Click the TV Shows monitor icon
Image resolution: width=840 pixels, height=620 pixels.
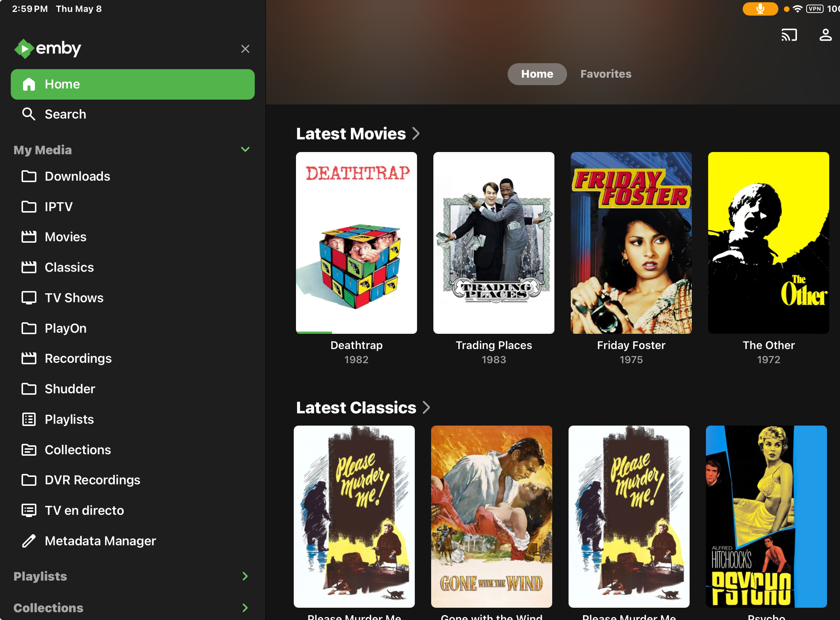click(x=29, y=298)
